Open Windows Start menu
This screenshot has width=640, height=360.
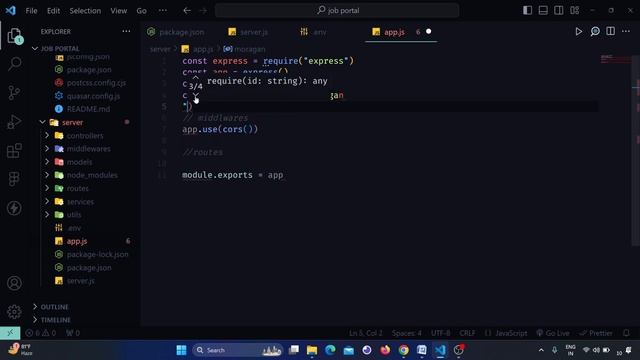point(181,350)
